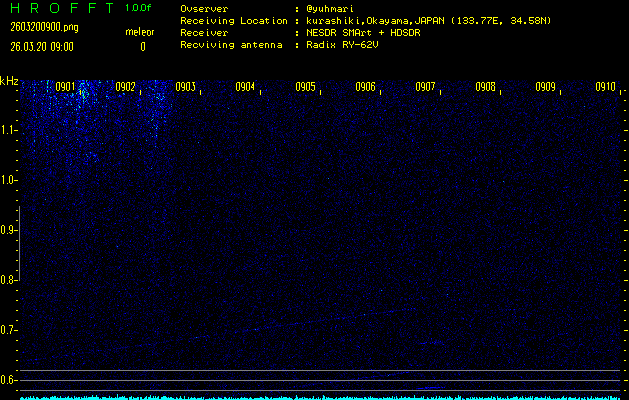Click the 1.1 frequency axis label
Image resolution: width=629 pixels, height=400 pixels.
tap(9, 130)
